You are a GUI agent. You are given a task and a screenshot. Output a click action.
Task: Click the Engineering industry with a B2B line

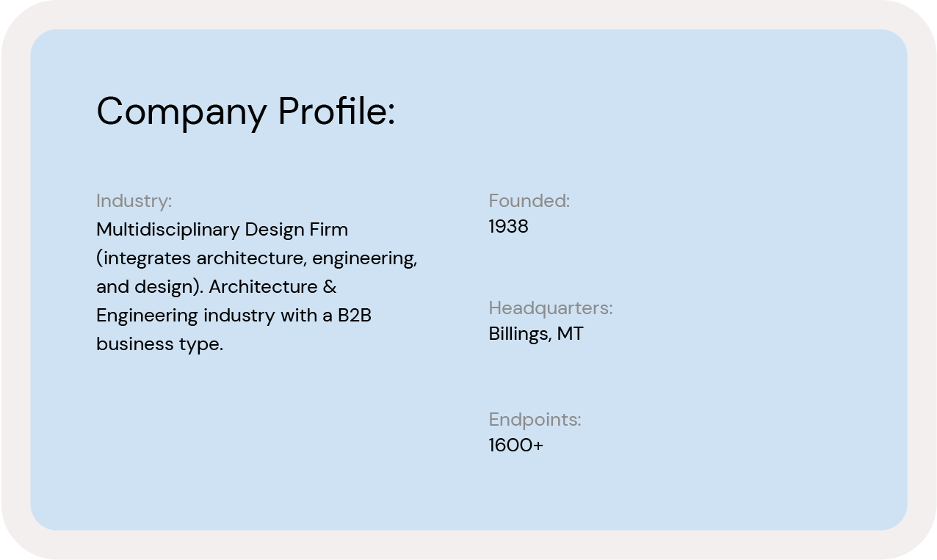pos(234,316)
